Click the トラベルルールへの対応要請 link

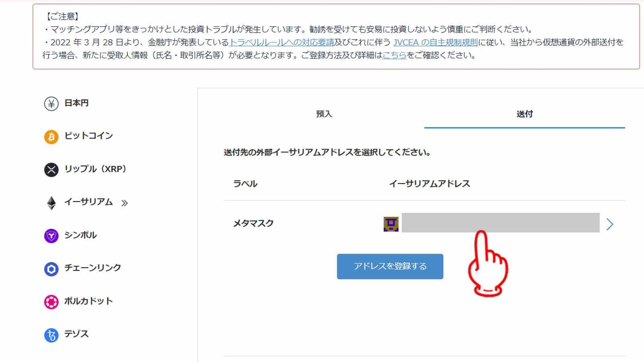click(282, 42)
